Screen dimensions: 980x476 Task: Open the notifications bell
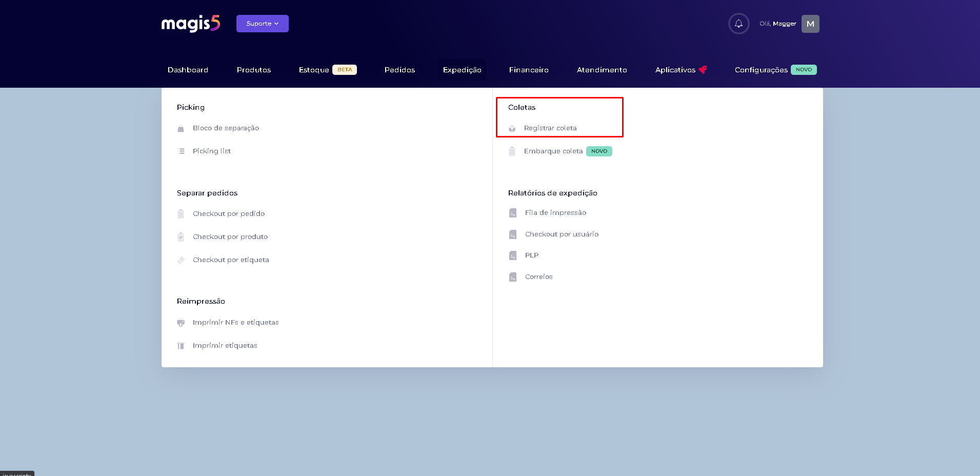(x=738, y=24)
